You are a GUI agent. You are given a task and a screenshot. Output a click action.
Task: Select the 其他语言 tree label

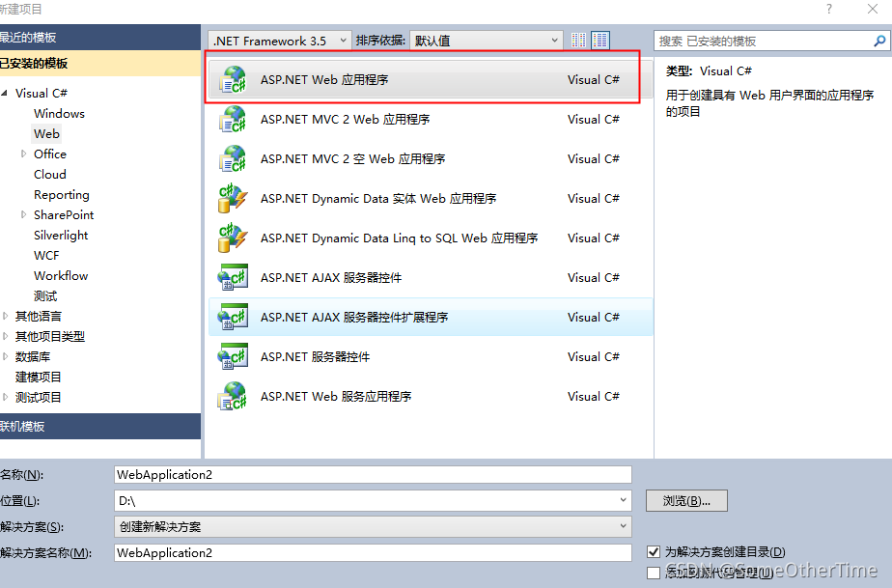click(38, 316)
